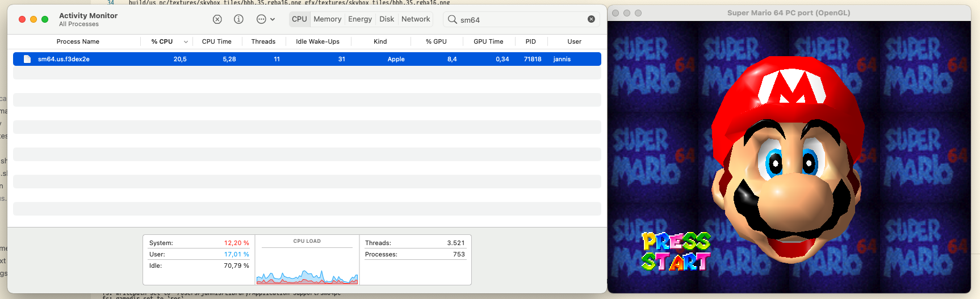This screenshot has width=980, height=299.
Task: Select the CPU tab
Action: (299, 19)
